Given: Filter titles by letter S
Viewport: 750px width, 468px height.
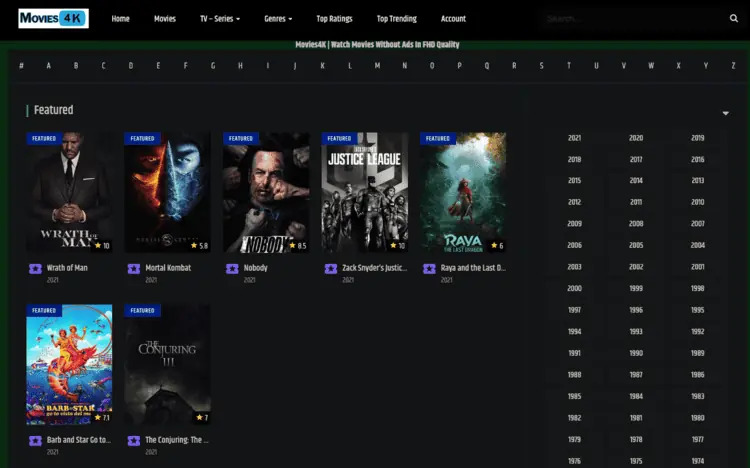Looking at the screenshot, I should [x=541, y=66].
